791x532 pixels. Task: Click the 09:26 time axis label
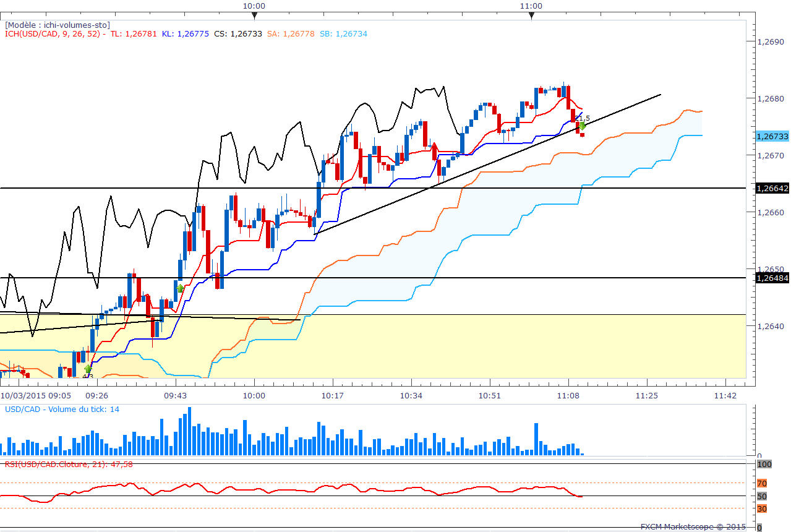click(96, 395)
